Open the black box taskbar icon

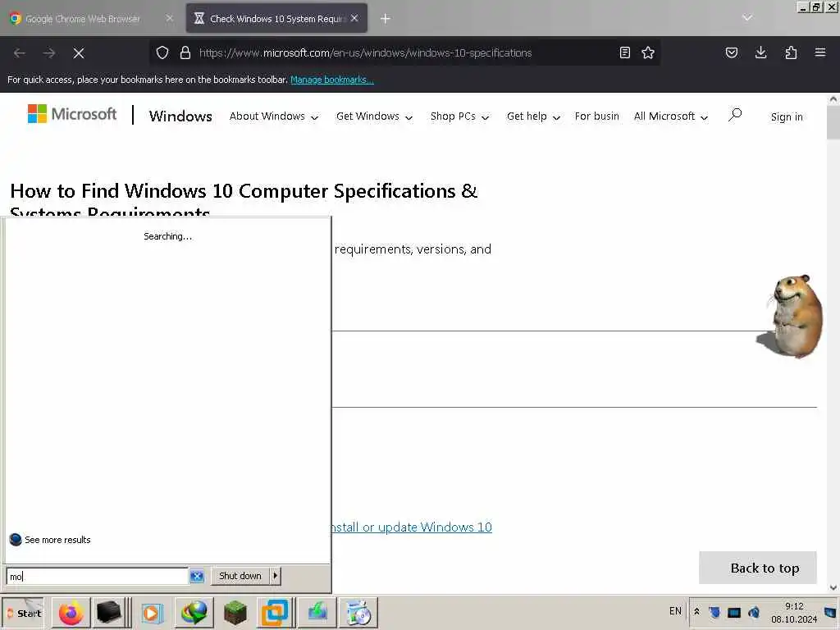[109, 613]
